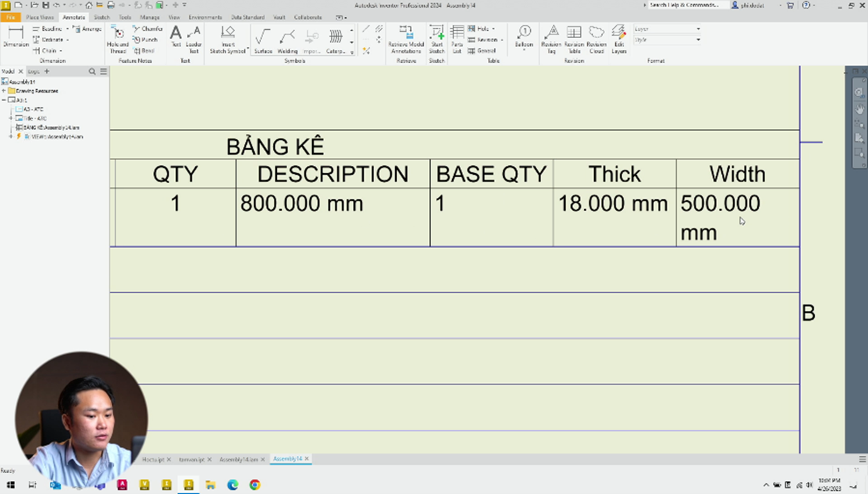Click Insert Sketch Symbol
Viewport: 868px width, 494px height.
[x=228, y=39]
